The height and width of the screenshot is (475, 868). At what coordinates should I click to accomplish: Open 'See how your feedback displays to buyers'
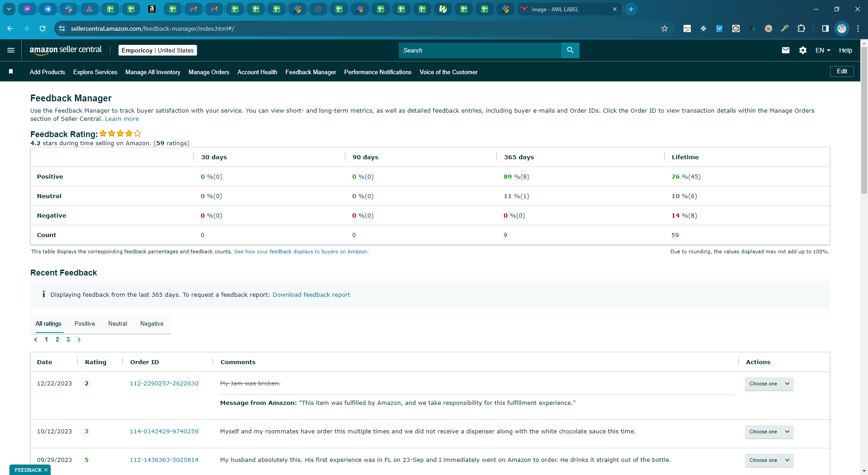point(301,252)
